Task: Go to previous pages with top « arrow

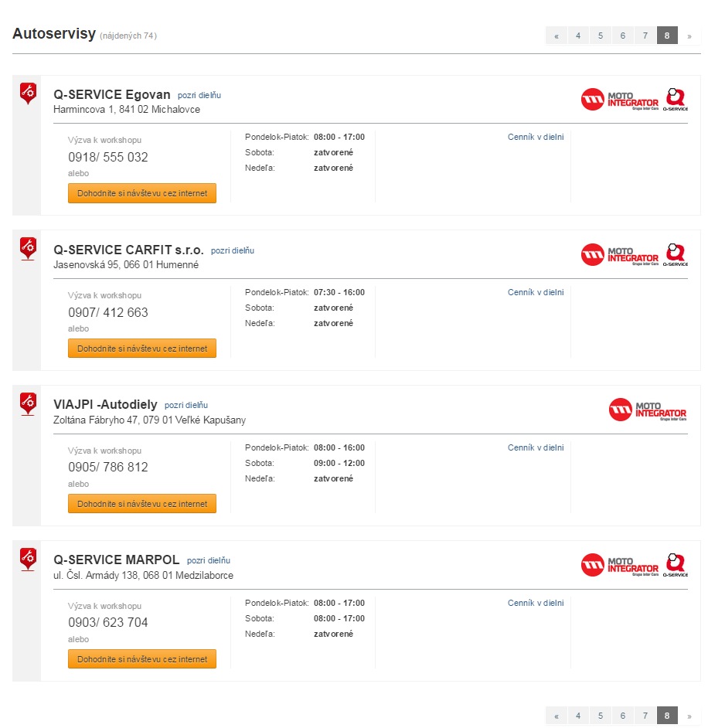Action: click(x=557, y=36)
